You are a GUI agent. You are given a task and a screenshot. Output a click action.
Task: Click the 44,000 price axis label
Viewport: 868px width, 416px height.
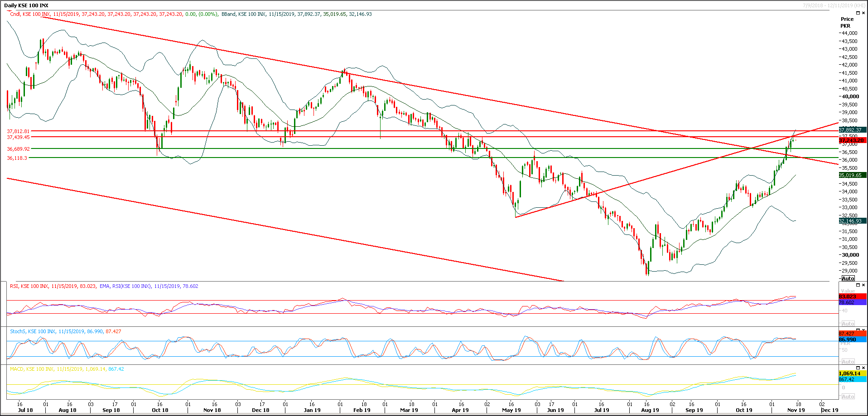tap(849, 33)
